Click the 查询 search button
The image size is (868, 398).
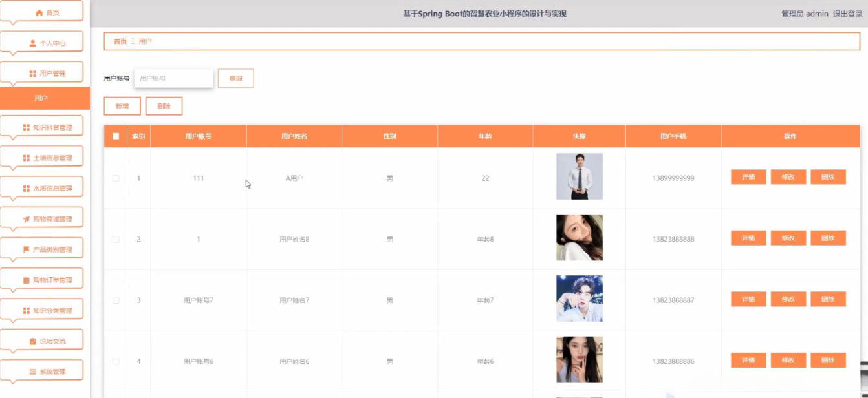coord(235,78)
